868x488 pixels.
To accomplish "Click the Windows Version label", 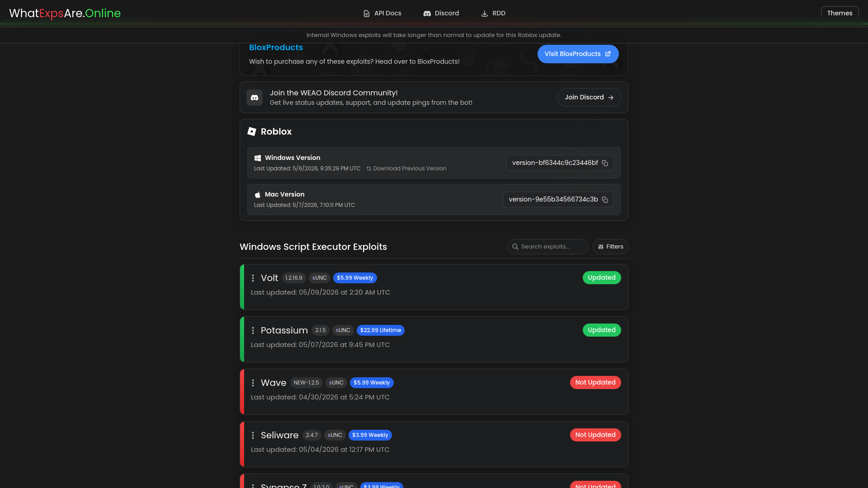I will click(292, 158).
